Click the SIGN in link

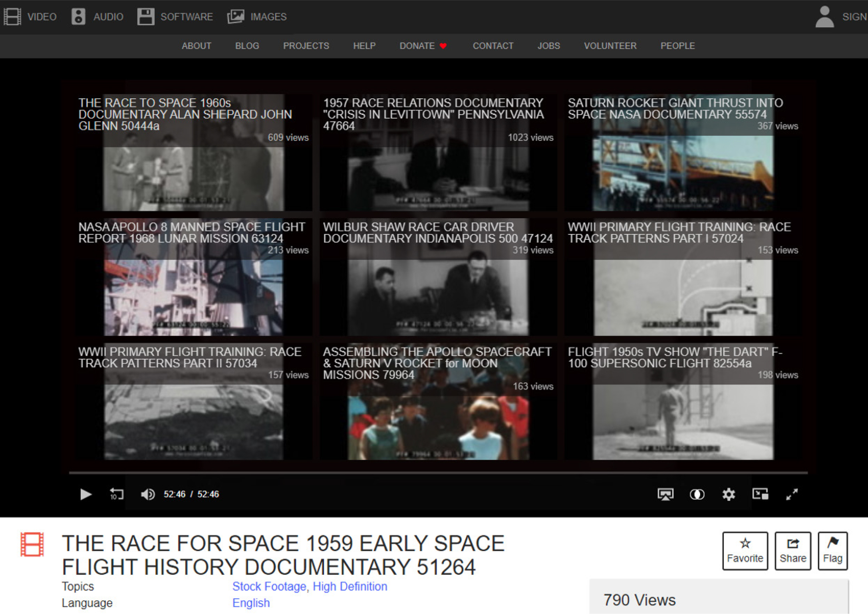pos(855,17)
